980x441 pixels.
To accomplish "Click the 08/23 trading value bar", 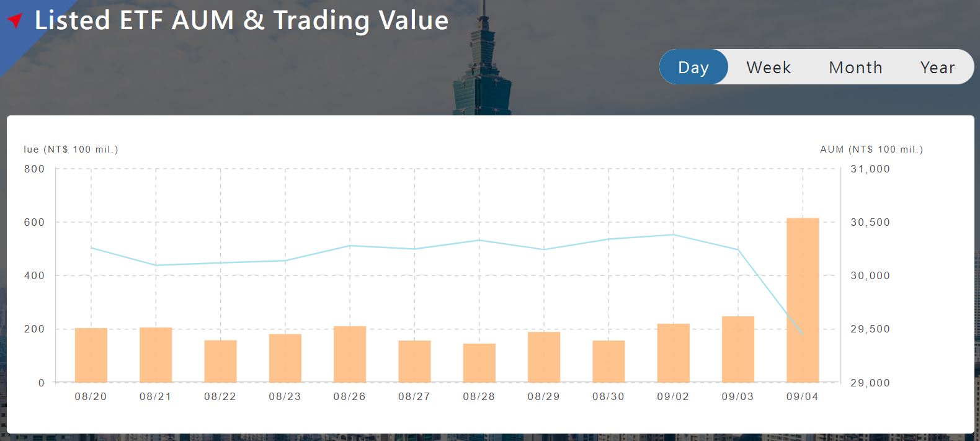I will pyautogui.click(x=285, y=358).
